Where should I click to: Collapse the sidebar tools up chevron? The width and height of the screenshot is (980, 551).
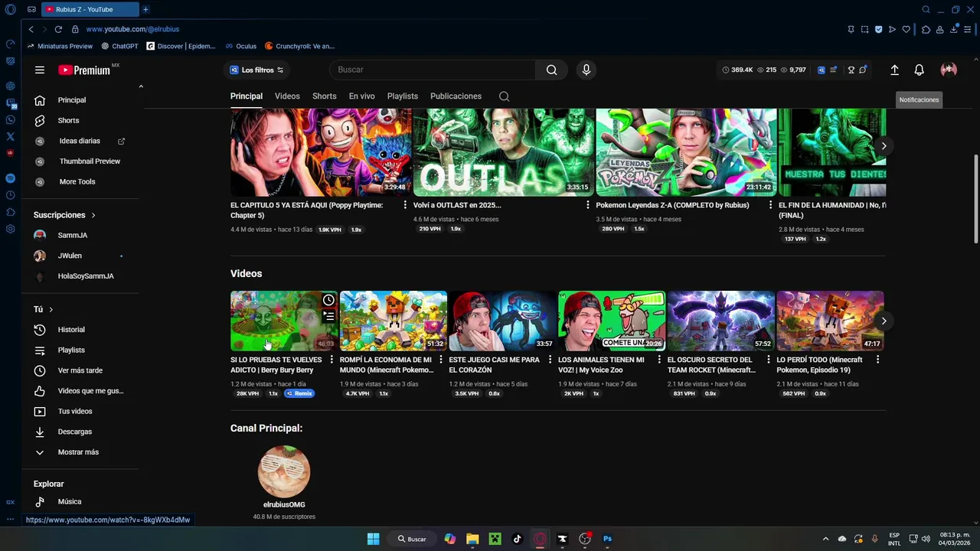141,86
